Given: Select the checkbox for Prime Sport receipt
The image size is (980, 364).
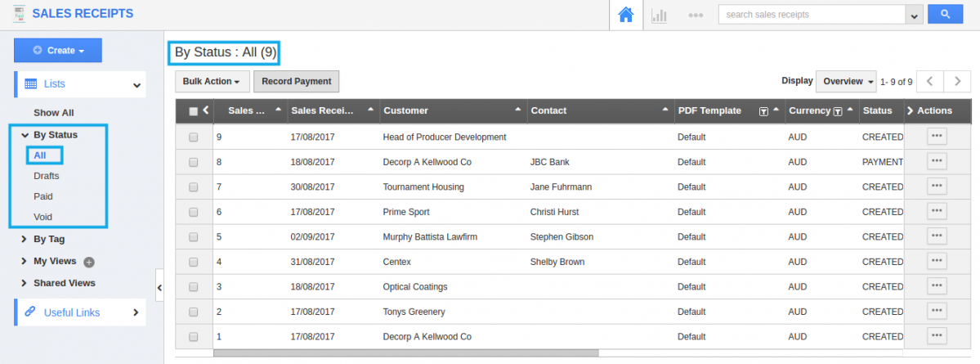Looking at the screenshot, I should [x=194, y=212].
